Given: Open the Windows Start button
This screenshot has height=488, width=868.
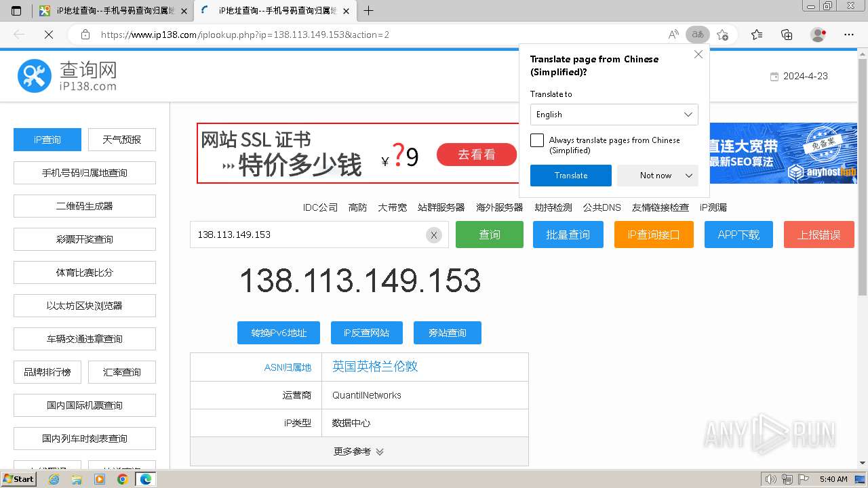Looking at the screenshot, I should [x=19, y=479].
